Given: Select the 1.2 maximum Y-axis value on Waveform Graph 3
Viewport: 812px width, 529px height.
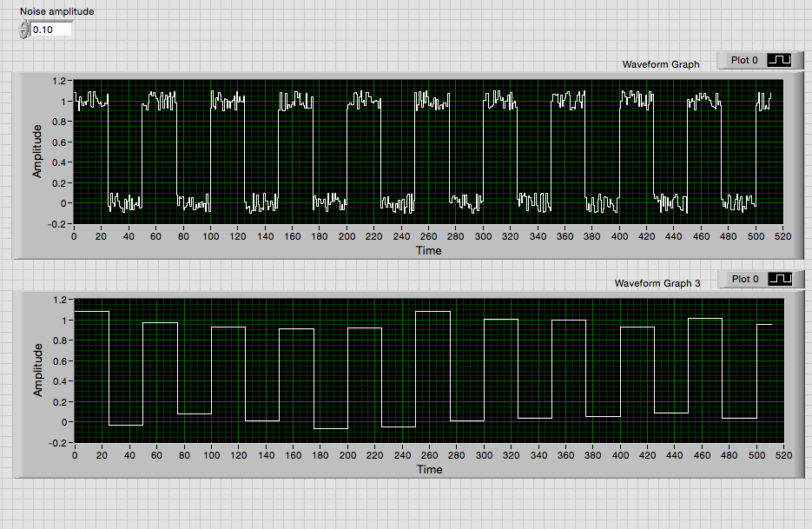Looking at the screenshot, I should click(61, 300).
